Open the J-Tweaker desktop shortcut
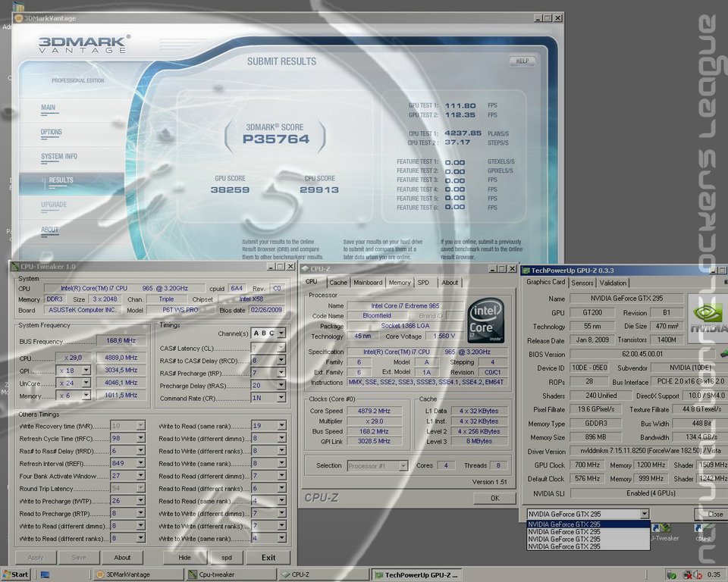The height and width of the screenshot is (582, 728). coord(664,533)
